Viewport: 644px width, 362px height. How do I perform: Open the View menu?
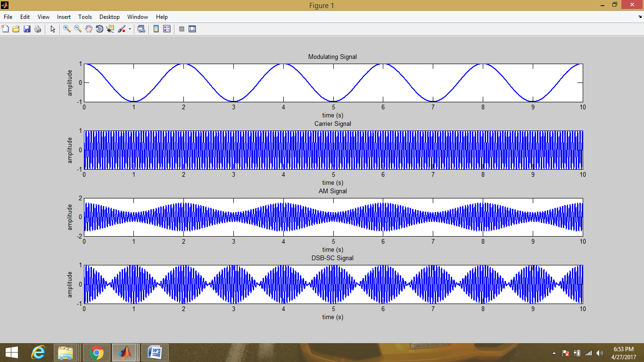43,17
